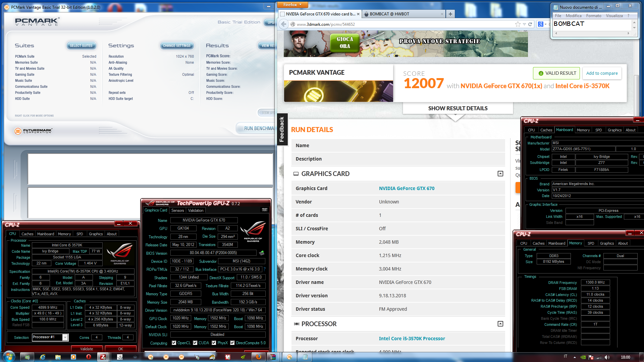Switch to the BOMBCAT @ HWBOT browser tab
This screenshot has width=644, height=362.
(404, 14)
